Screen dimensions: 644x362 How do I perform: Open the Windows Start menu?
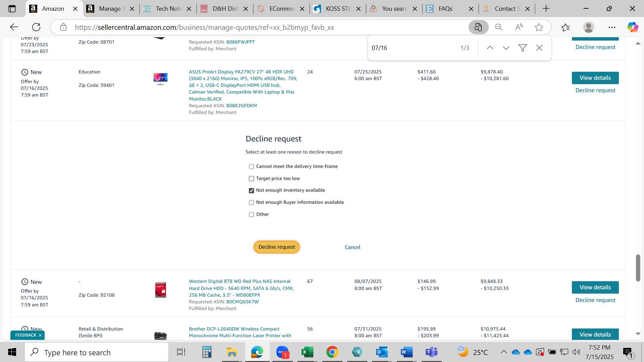click(x=12, y=352)
